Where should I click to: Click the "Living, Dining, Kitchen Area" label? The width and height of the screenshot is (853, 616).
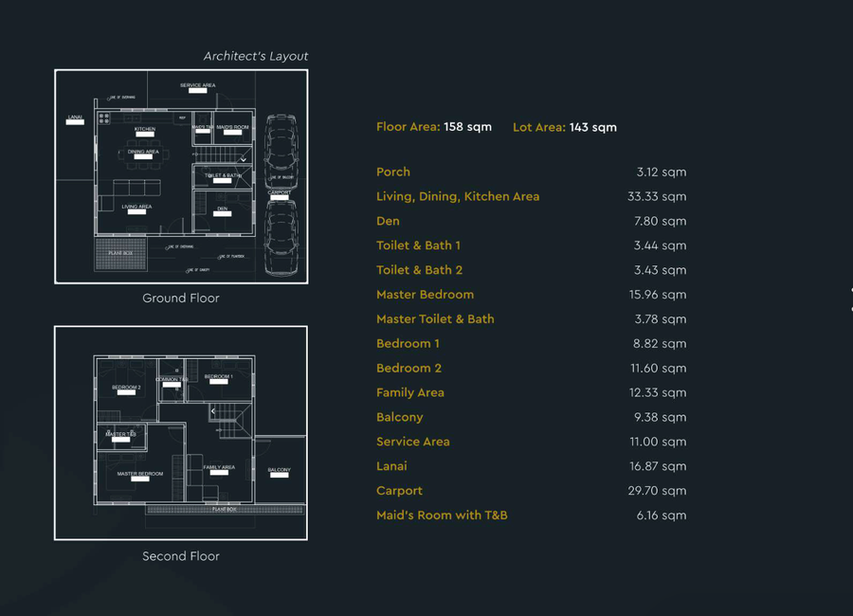[458, 196]
